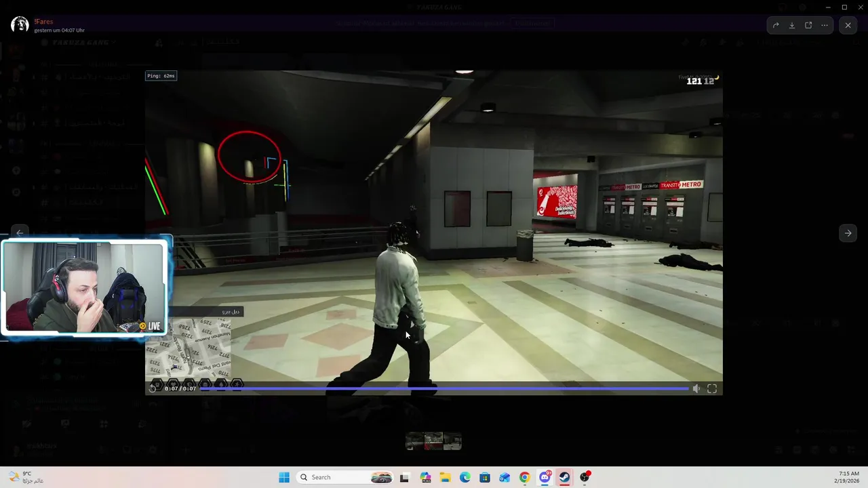Open video in browser via external-link icon
Image resolution: width=868 pixels, height=488 pixels.
click(808, 25)
